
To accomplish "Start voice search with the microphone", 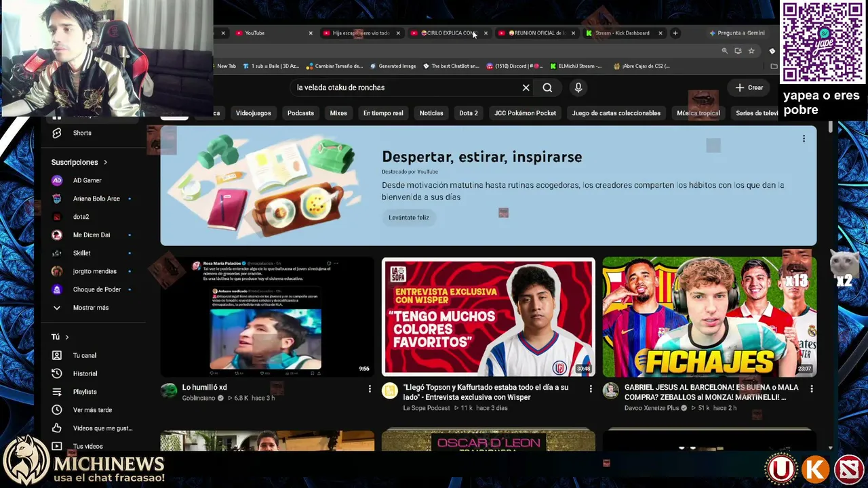I will coord(578,87).
